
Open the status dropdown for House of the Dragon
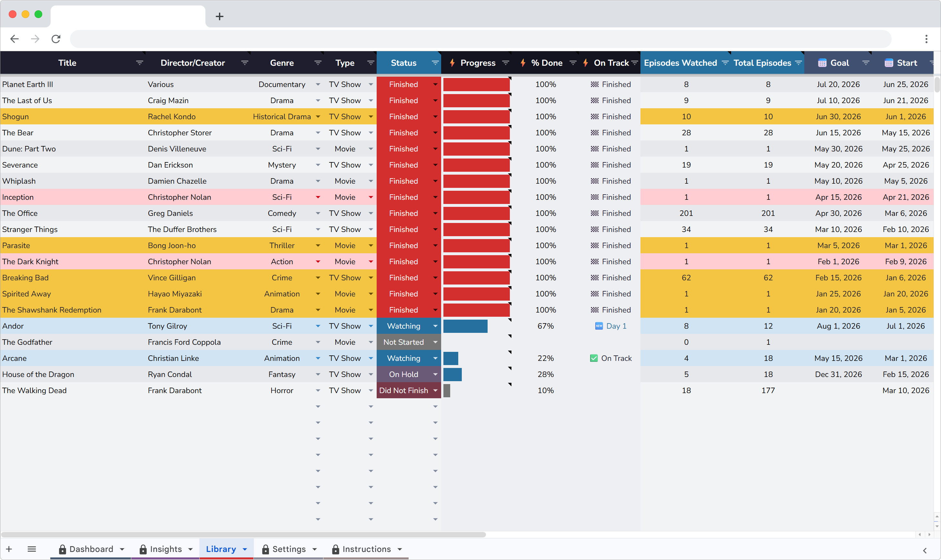(435, 374)
